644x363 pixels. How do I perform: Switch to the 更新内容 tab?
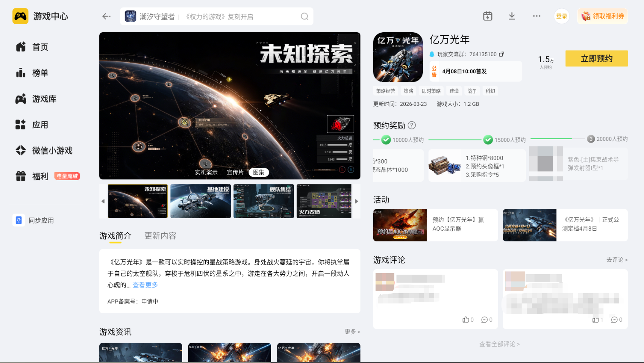coord(160,236)
